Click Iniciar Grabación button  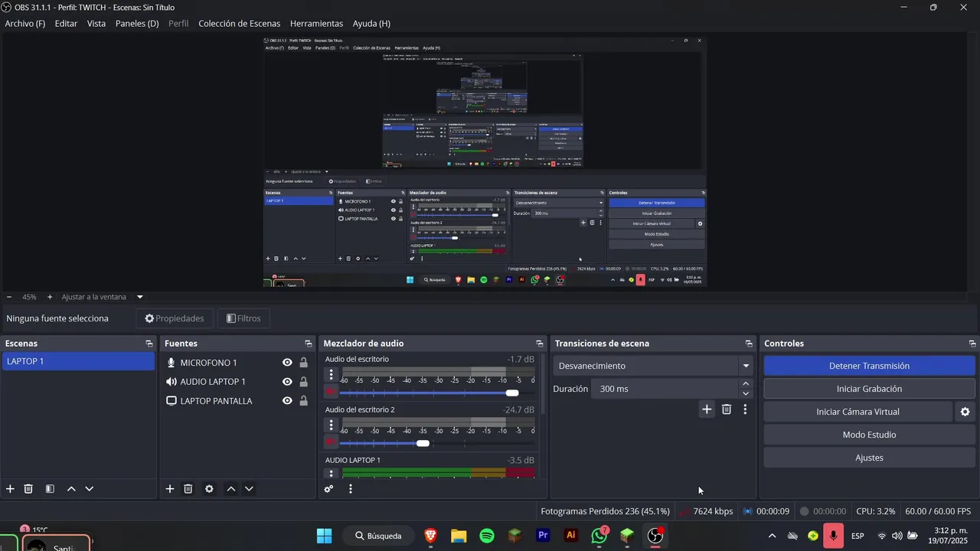869,389
